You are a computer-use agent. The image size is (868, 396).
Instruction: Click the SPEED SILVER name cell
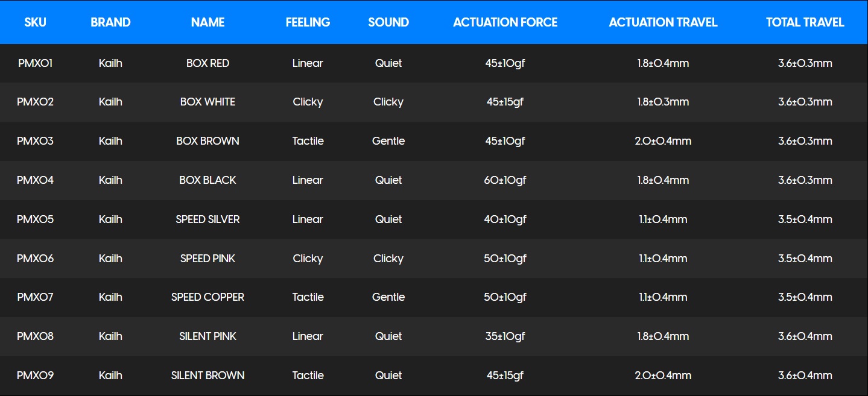click(207, 219)
